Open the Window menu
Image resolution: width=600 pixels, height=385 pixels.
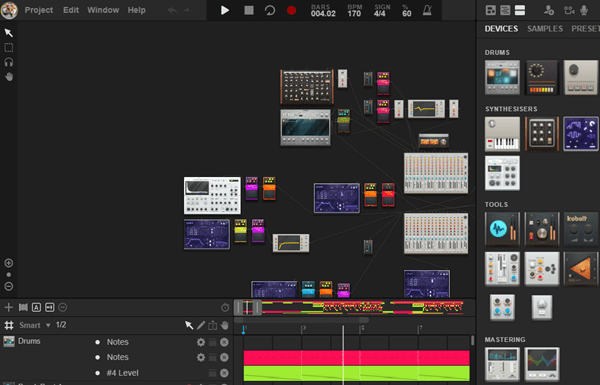click(103, 10)
